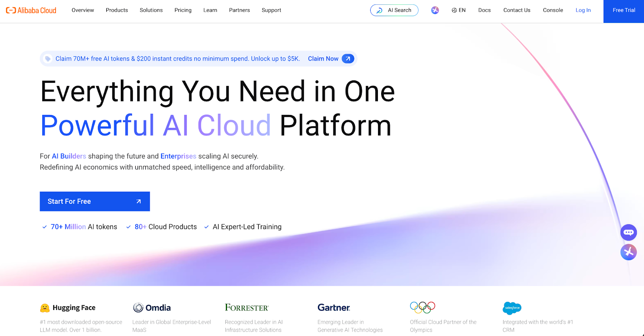Click the 'Everything You Need in One' headline
The height and width of the screenshot is (336, 644).
point(218,92)
